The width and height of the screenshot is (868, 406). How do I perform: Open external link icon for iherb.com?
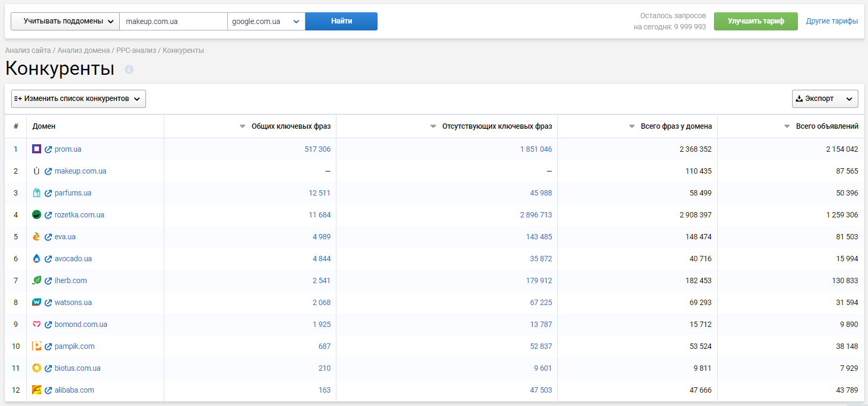[x=48, y=281]
